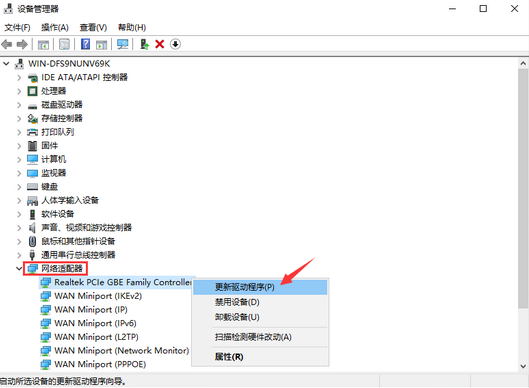Click the IDE ATA/ATAPI 控制器 icon
Image resolution: width=529 pixels, height=388 pixels.
click(x=33, y=78)
